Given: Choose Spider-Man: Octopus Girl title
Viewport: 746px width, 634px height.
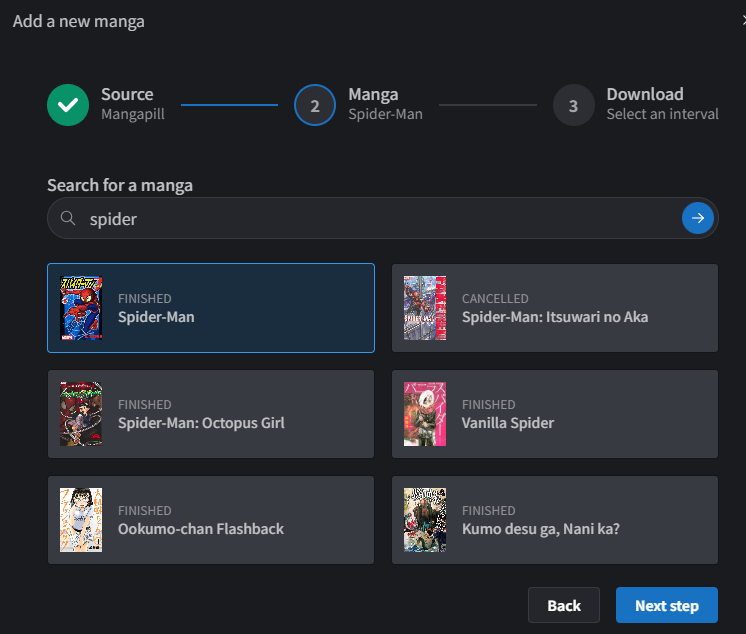Looking at the screenshot, I should (201, 423).
